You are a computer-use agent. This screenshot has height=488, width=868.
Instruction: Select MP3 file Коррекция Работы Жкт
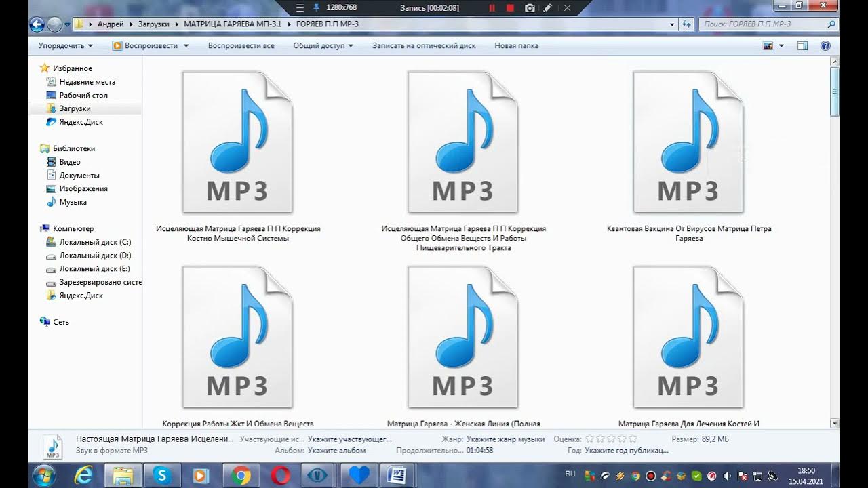237,347
